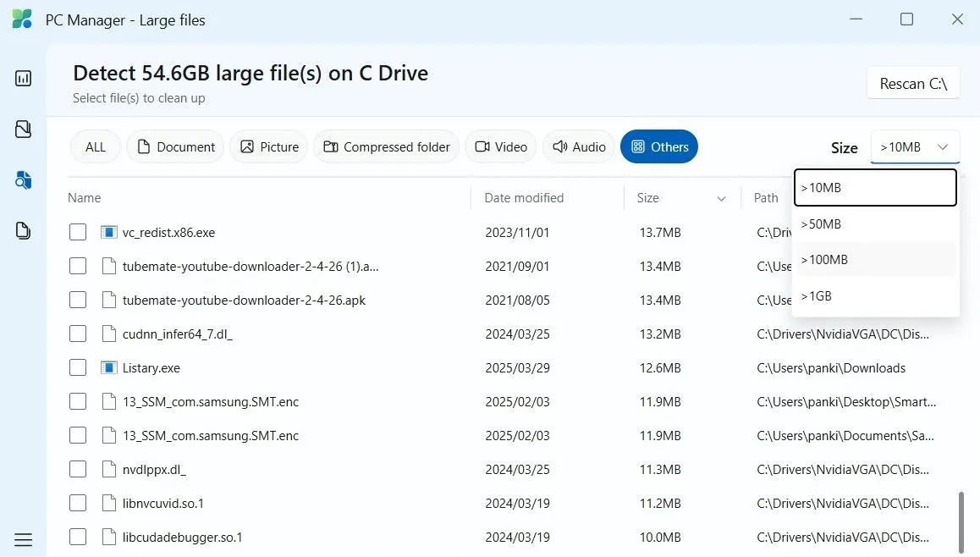This screenshot has width=980, height=557.
Task: Click the Video file type filter icon
Action: 483,146
